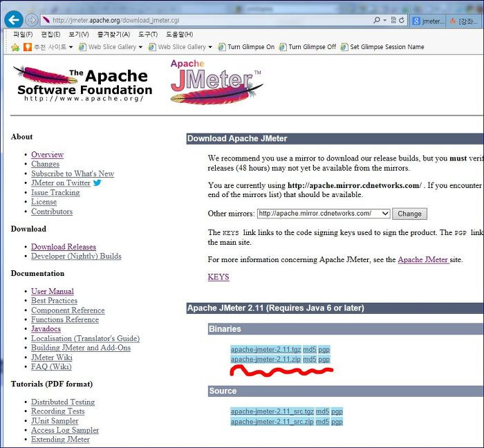Click the Twitter bird icon
The height and width of the screenshot is (448, 484).
(x=97, y=183)
